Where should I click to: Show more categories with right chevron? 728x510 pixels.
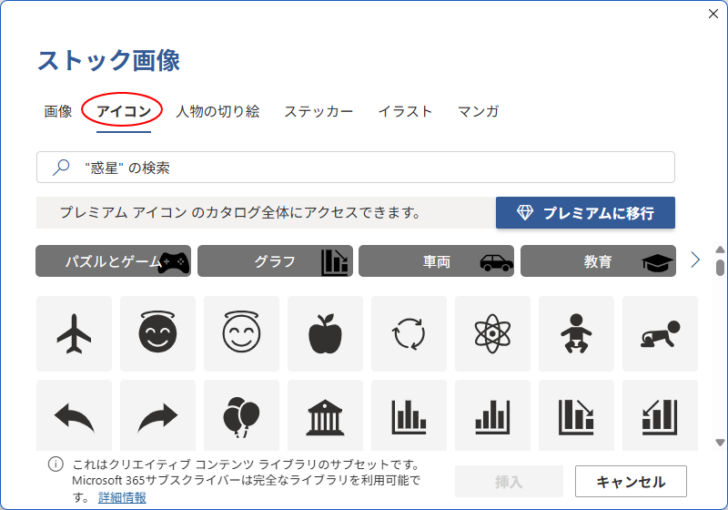coord(695,260)
